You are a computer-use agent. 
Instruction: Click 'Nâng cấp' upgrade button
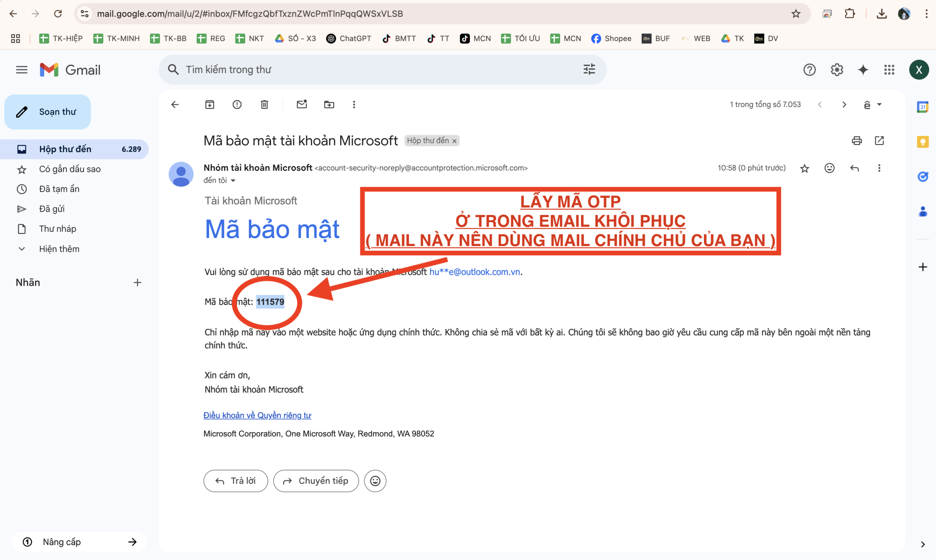click(x=79, y=542)
